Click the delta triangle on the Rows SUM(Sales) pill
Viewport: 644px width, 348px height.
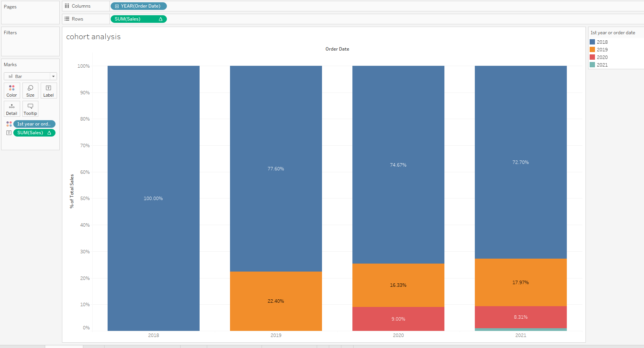pos(161,19)
